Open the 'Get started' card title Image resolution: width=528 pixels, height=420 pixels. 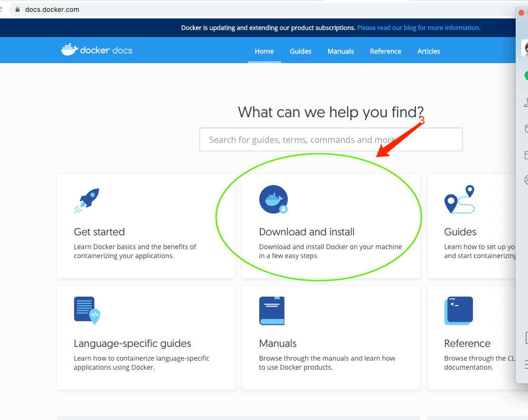click(99, 232)
